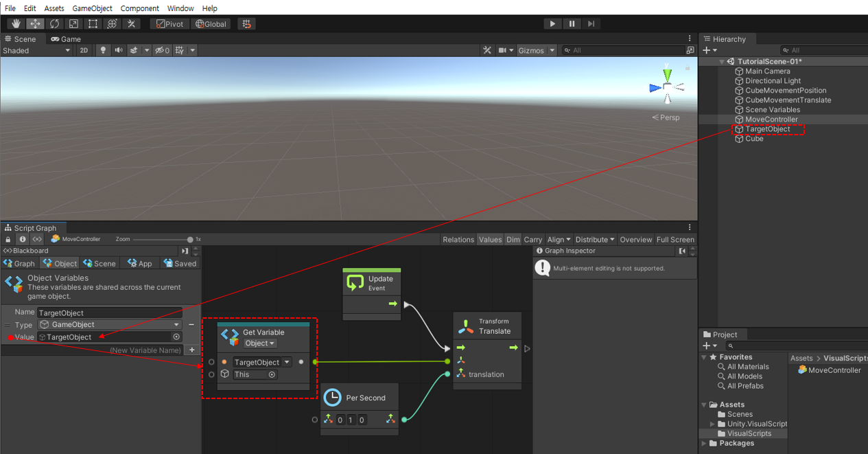
Task: Select MoveController in the Hierarchy
Action: 771,119
